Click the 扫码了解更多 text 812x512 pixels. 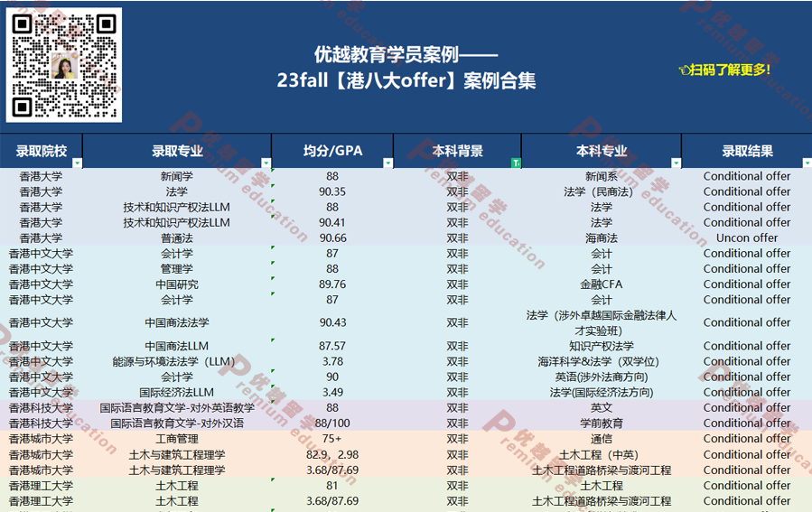click(731, 70)
